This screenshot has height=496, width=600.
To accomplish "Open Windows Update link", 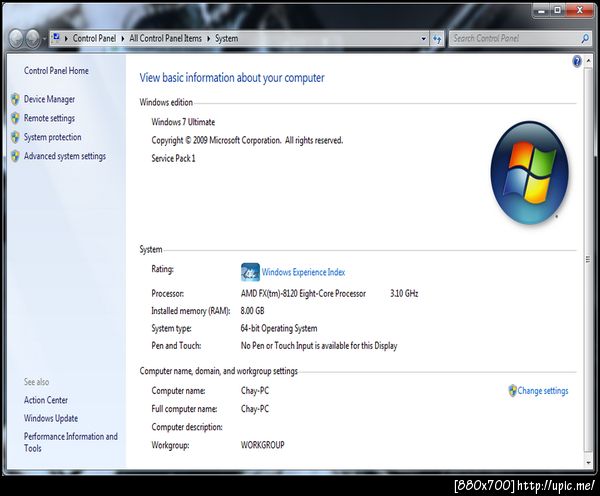I will (x=51, y=418).
